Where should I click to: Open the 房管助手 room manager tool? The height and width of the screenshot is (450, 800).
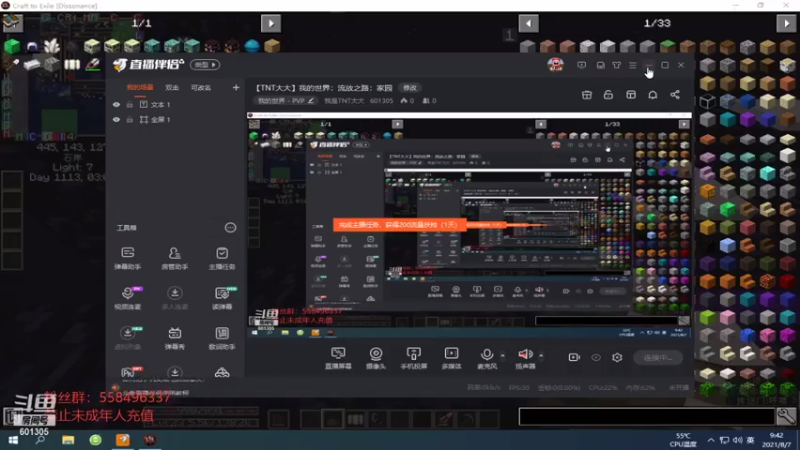tap(174, 258)
